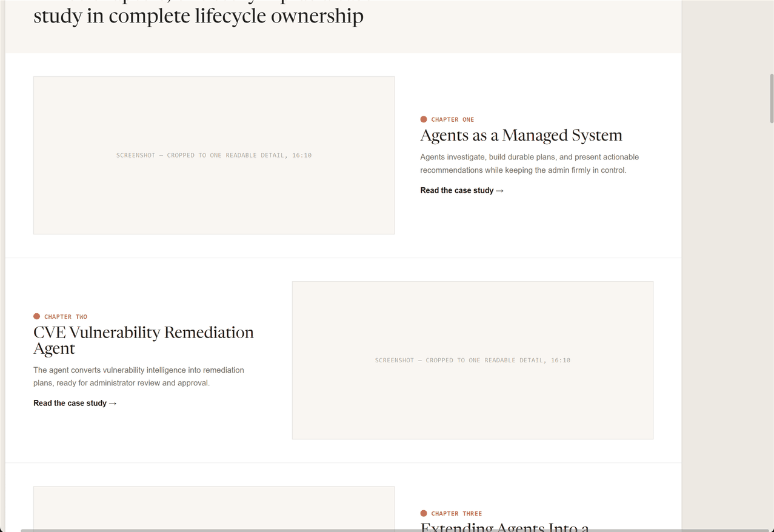This screenshot has width=774, height=532.
Task: Click the 'CVE Vulnerability Remediation Agent' heading
Action: pyautogui.click(x=144, y=340)
